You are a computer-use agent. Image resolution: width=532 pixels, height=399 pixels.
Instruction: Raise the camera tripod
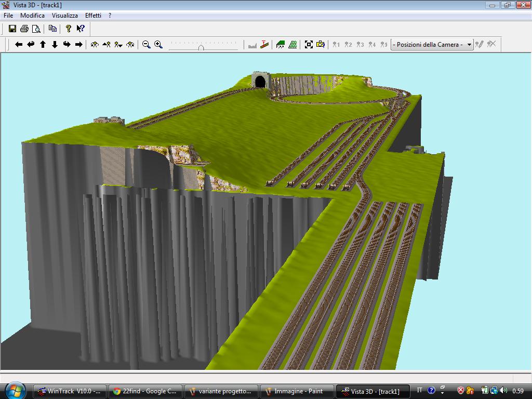(x=107, y=45)
